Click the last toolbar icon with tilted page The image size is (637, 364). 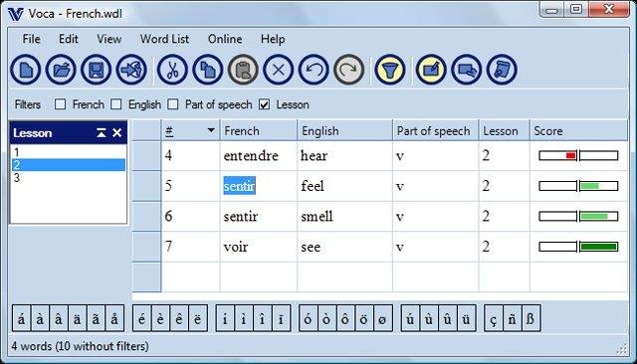tap(502, 70)
